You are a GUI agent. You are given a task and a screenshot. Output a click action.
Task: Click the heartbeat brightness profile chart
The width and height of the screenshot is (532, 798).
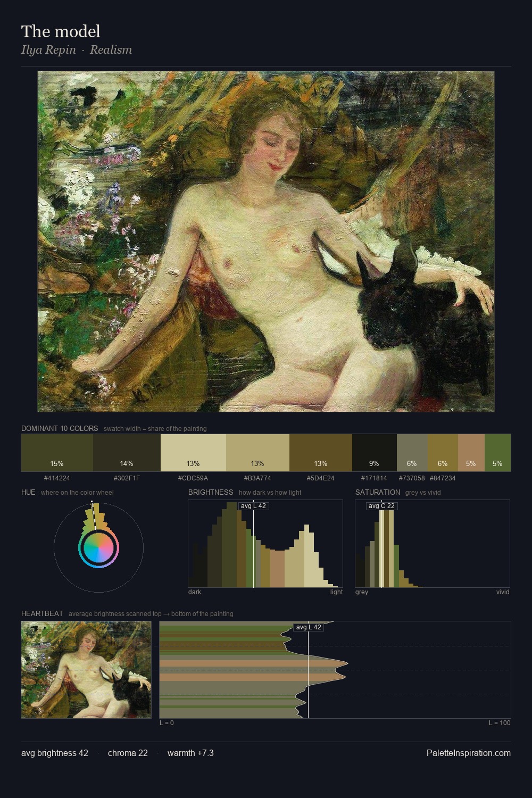[335, 670]
